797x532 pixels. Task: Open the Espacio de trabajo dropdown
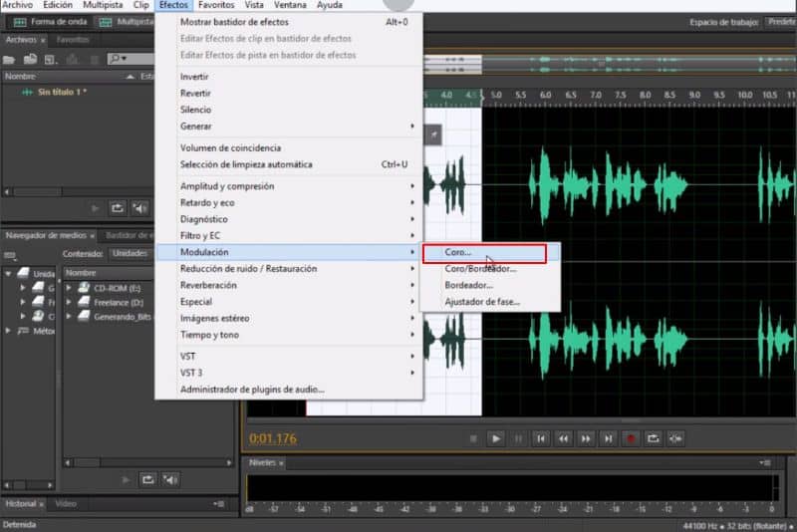click(x=780, y=21)
